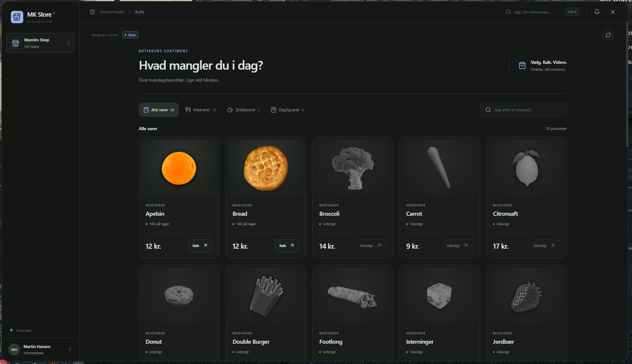Click the Donut product image
Screen dimensions: 632x364
click(179, 296)
